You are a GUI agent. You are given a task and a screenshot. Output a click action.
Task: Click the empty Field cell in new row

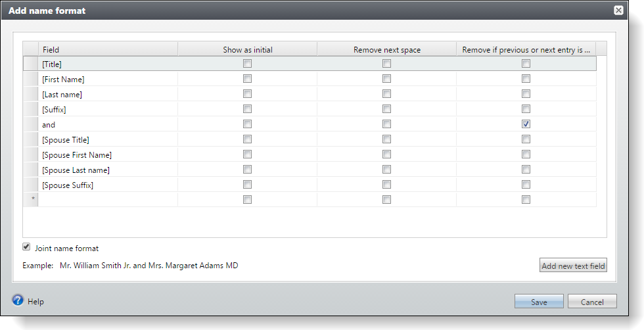tap(108, 200)
